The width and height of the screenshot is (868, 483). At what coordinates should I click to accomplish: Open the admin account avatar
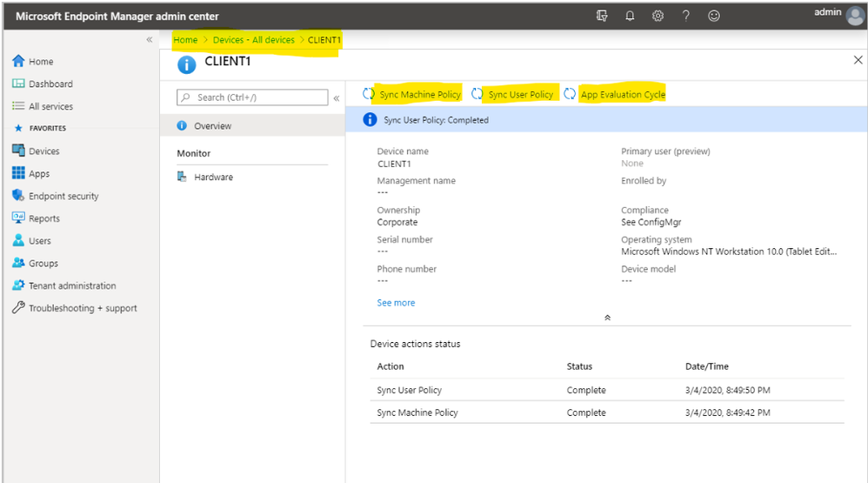click(854, 16)
